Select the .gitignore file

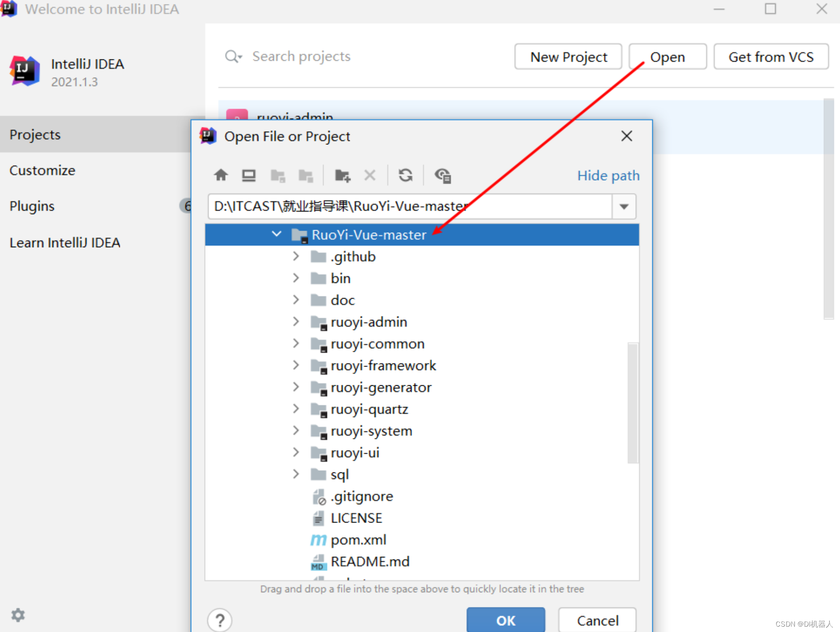[362, 496]
